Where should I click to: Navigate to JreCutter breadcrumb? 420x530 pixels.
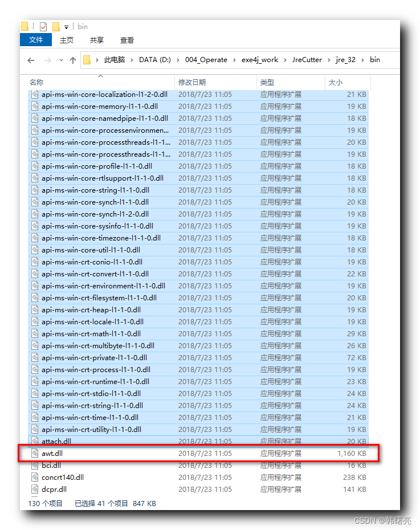(307, 60)
